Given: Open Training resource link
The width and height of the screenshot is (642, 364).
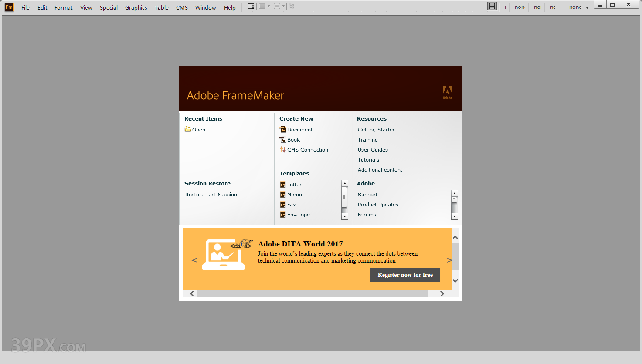Looking at the screenshot, I should [368, 140].
